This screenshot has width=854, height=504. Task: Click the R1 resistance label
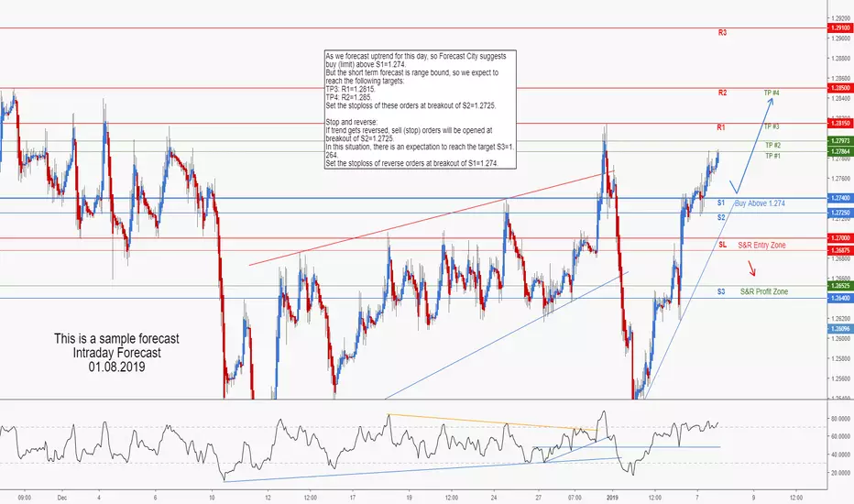click(x=721, y=127)
